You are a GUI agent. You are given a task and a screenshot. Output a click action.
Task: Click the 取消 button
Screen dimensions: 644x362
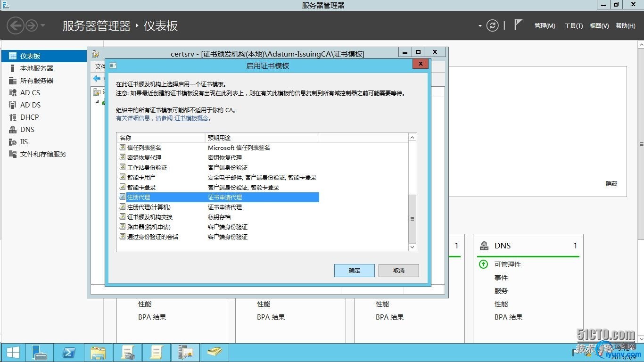pyautogui.click(x=399, y=271)
